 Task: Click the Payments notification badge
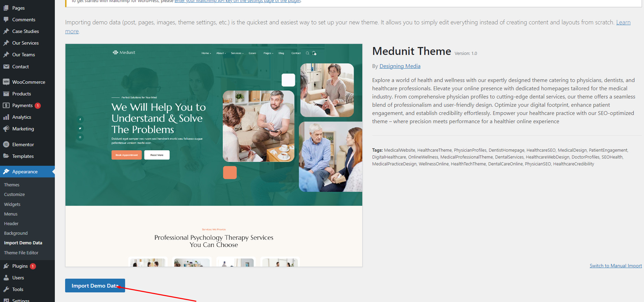(x=38, y=106)
